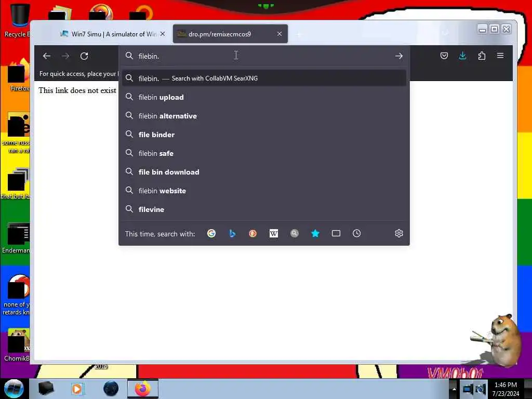Select 'Search with CollabVM SearXNG' row
Image resolution: width=532 pixels, height=399 pixels.
click(264, 78)
